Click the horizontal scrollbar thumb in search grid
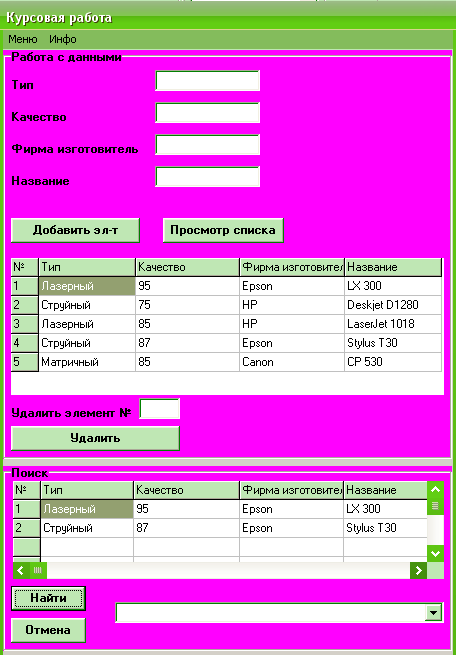456x655 pixels. point(38,570)
